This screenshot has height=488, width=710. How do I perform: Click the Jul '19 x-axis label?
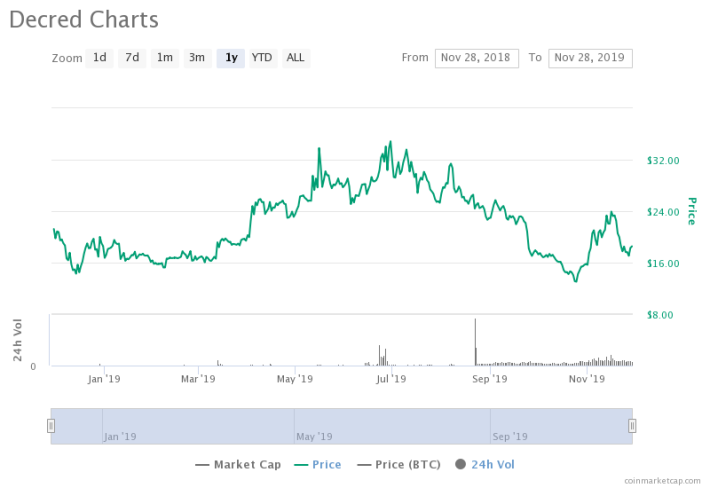point(391,379)
